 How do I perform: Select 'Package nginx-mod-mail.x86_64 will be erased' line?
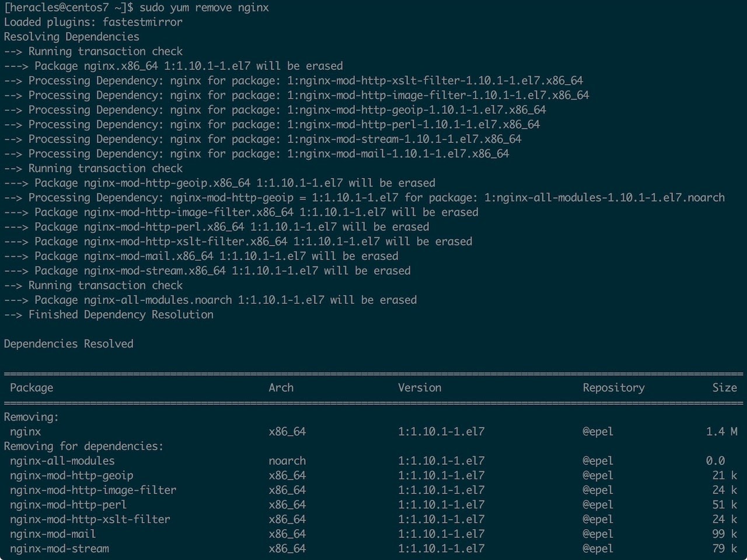click(201, 256)
